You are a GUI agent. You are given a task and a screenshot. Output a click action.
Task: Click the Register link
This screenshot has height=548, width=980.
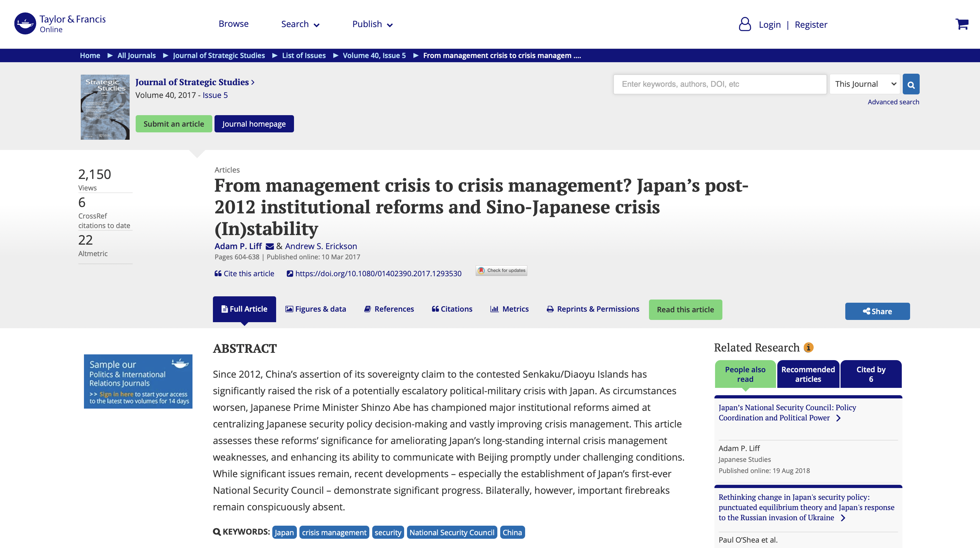click(811, 25)
